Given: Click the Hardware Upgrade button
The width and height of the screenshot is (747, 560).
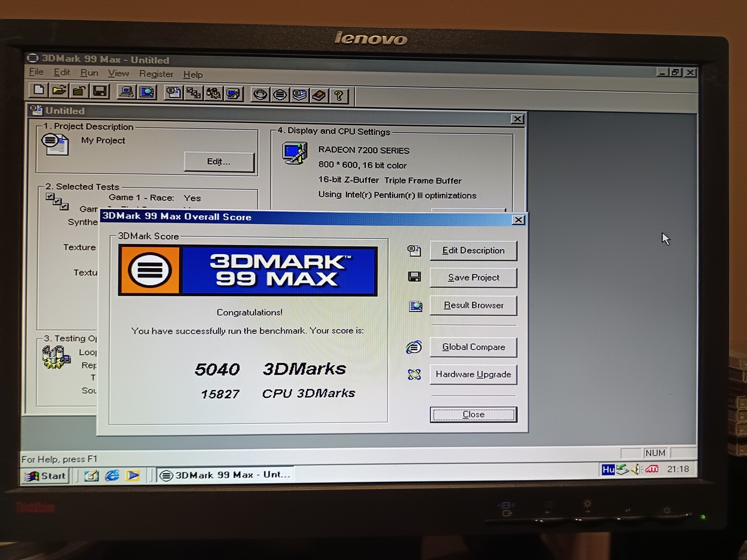Looking at the screenshot, I should click(x=473, y=374).
